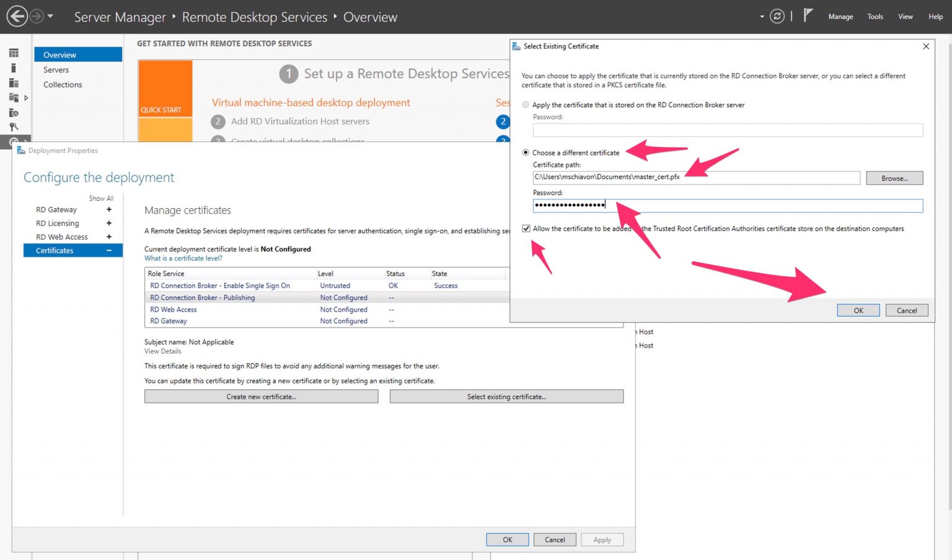The height and width of the screenshot is (560, 952).
Task: Open the notifications flag in Server Manager
Action: point(808,15)
